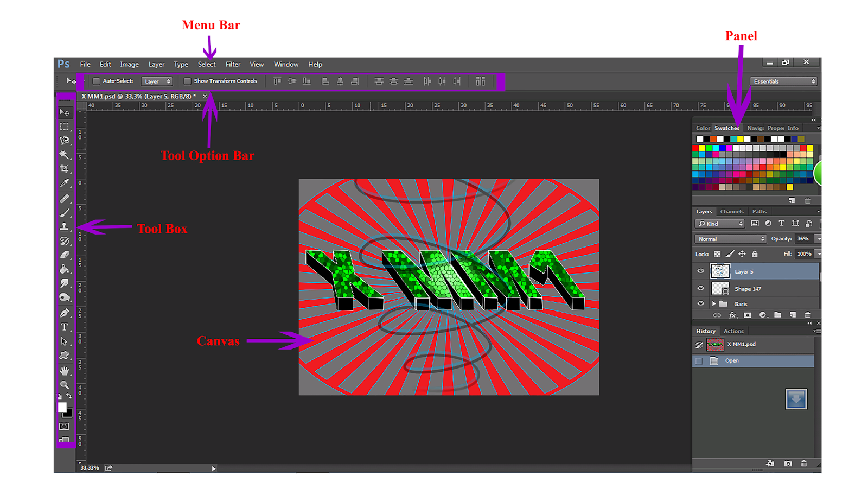Set history brush source on Open state
This screenshot has height=488, width=868.
coord(699,361)
